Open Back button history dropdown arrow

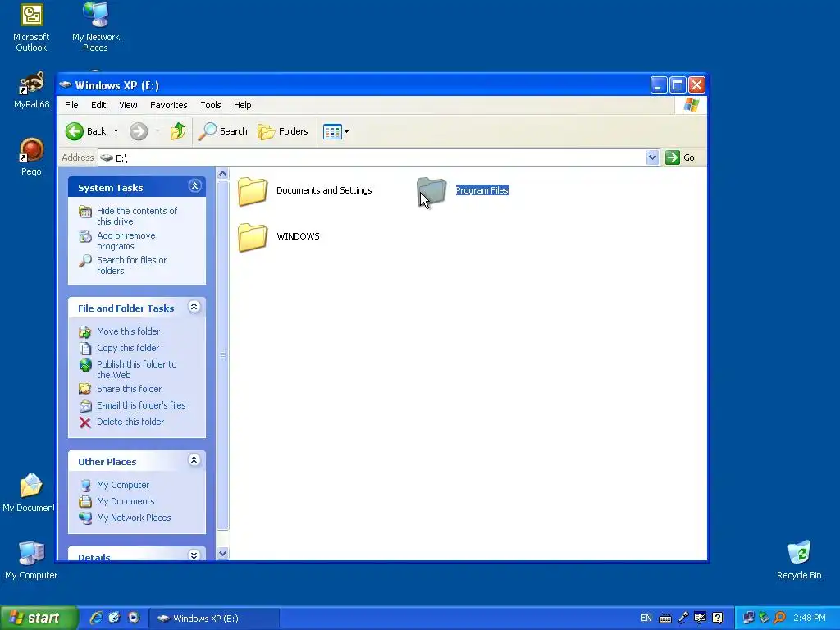116,131
